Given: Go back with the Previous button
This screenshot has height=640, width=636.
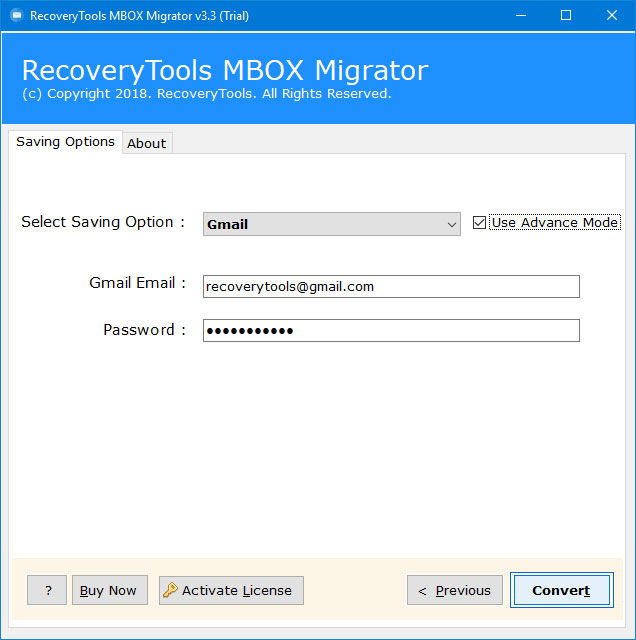Looking at the screenshot, I should pos(455,590).
